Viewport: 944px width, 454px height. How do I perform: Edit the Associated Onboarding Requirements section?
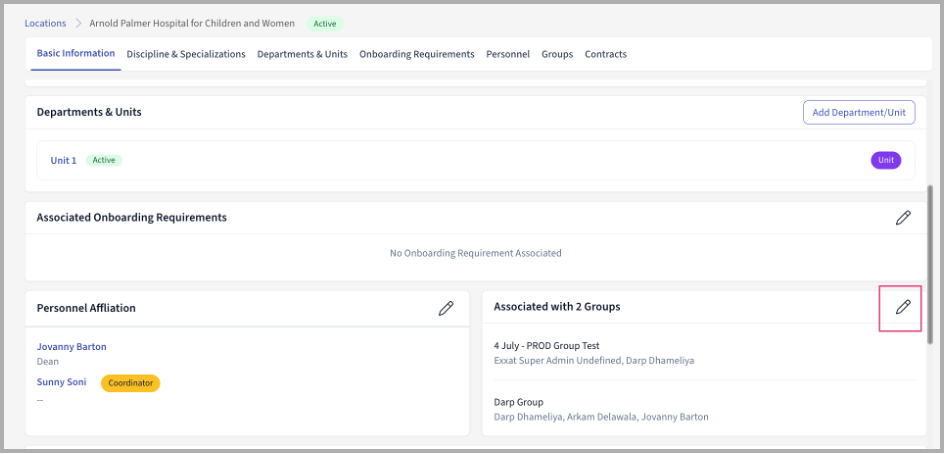(x=903, y=218)
